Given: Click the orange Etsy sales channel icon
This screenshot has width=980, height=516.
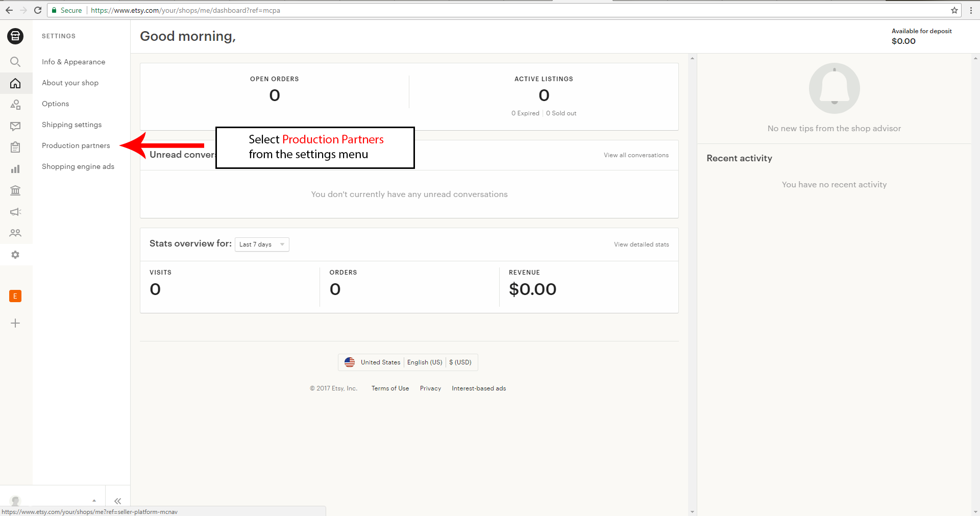Looking at the screenshot, I should (15, 296).
